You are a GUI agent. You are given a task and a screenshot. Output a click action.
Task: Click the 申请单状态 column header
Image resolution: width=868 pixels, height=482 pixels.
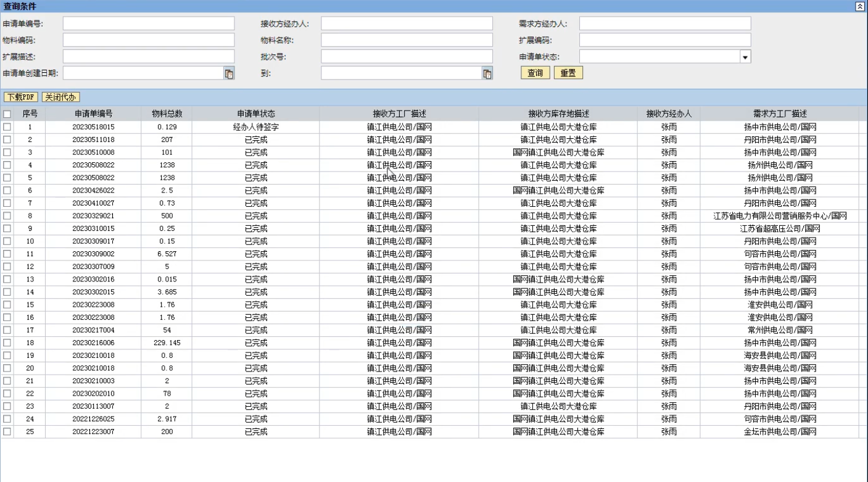pos(255,114)
